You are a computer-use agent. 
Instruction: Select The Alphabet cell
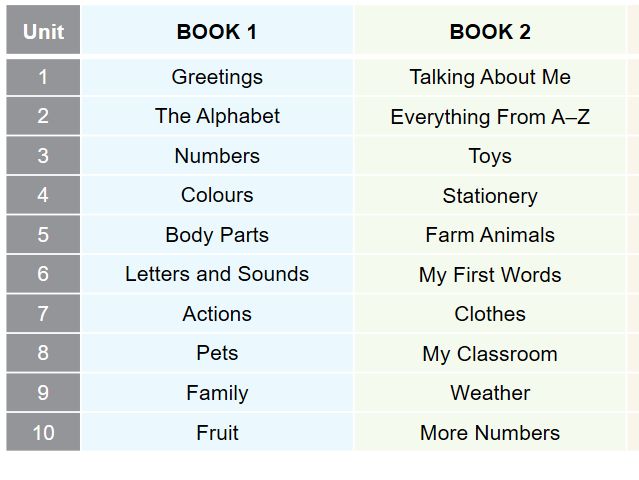tap(217, 116)
